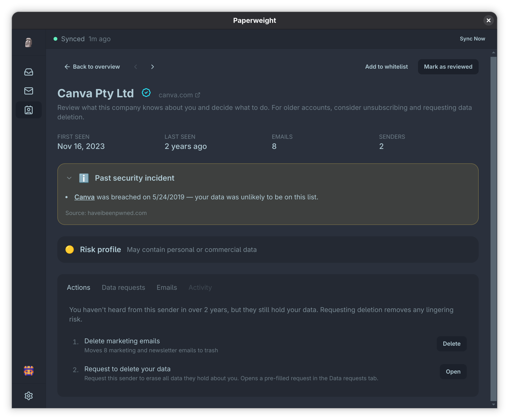Click the blue info icon on security incident
This screenshot has width=509, height=420.
pyautogui.click(x=84, y=178)
